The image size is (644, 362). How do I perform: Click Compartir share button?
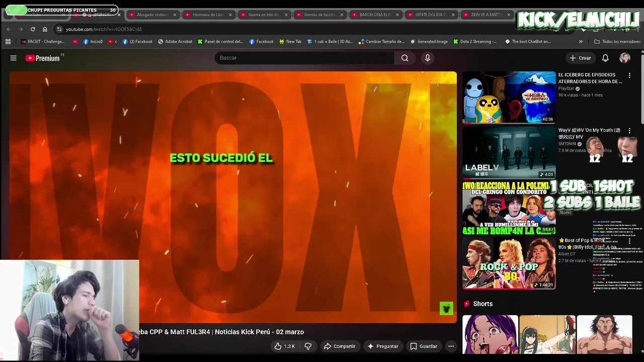340,346
